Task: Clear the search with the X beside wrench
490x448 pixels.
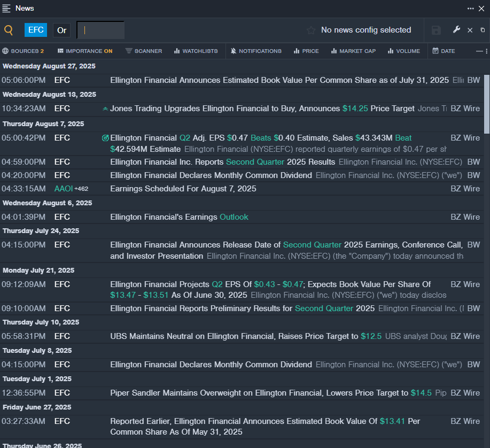Action: point(470,30)
